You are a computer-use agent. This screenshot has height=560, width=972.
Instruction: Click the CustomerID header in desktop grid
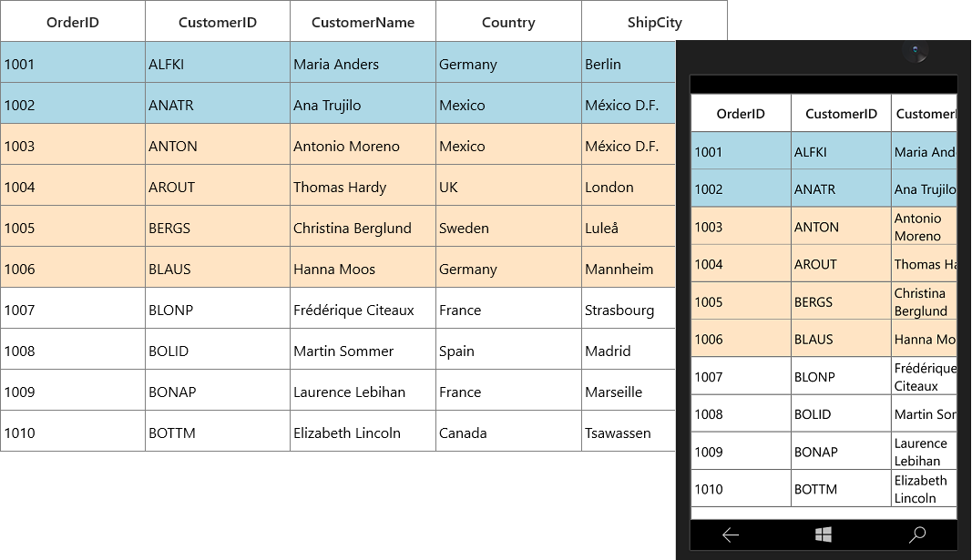[218, 21]
